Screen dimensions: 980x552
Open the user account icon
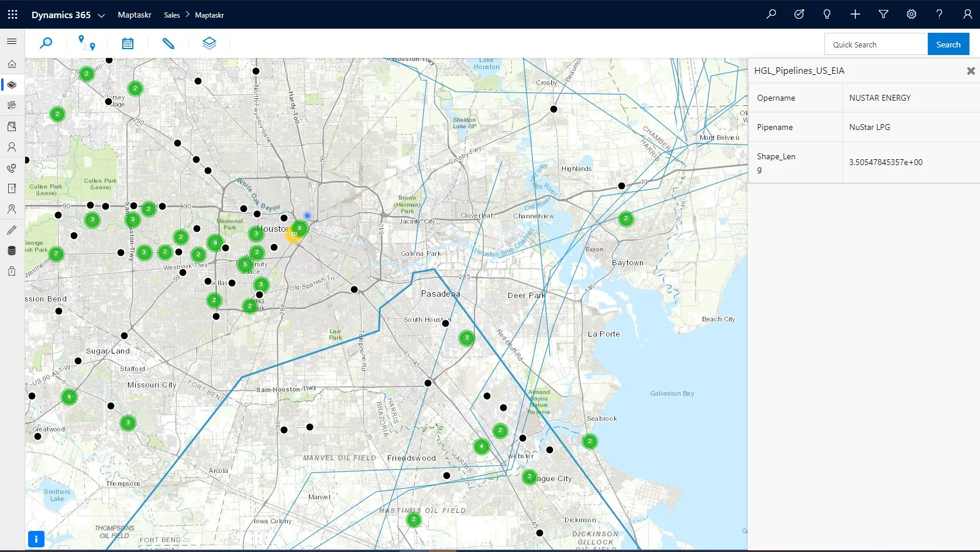[x=967, y=14]
